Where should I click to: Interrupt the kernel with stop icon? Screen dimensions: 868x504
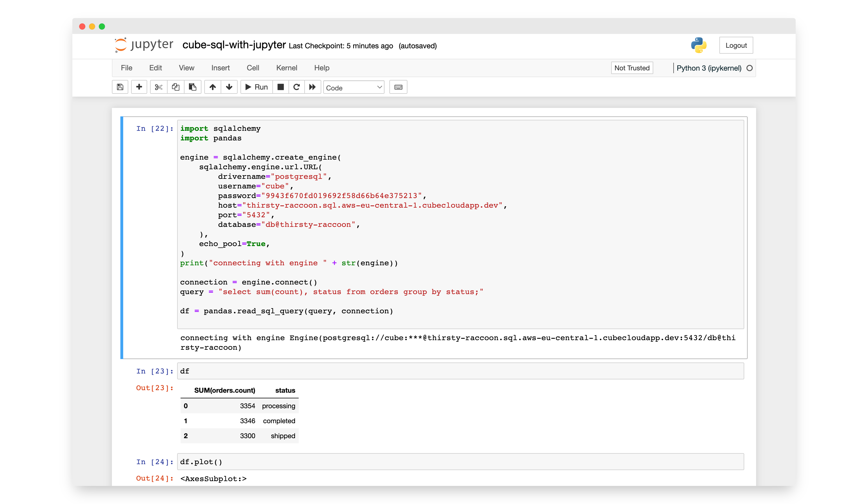[281, 87]
